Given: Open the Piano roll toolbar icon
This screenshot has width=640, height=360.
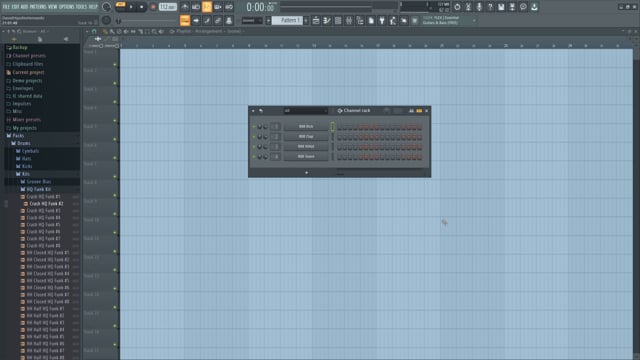Looking at the screenshot, I should click(x=327, y=21).
